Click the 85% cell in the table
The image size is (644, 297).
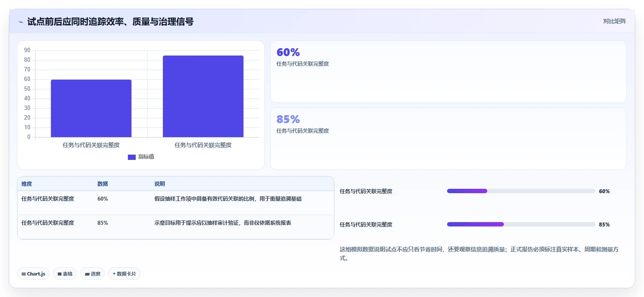tap(102, 223)
